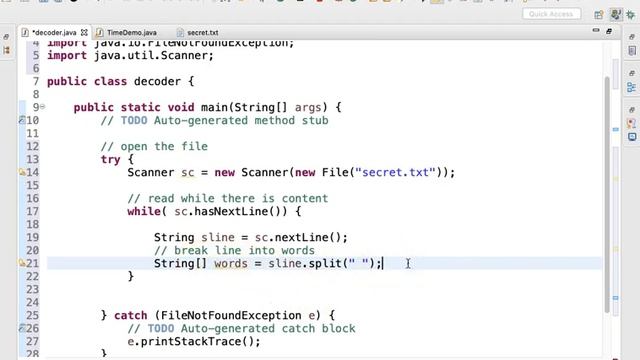Click FileNotFoundException in the catch clause
640x360 pixels.
(x=231, y=316)
